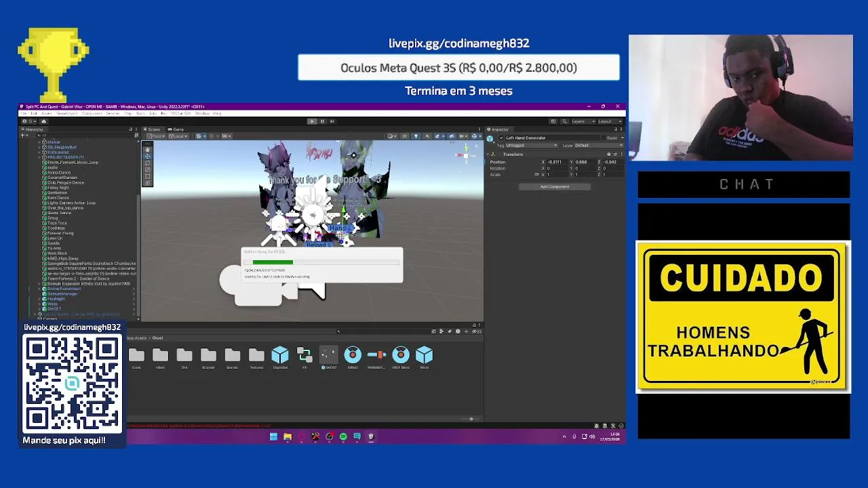
Task: Open the Pivot handle position dropdown
Action: coord(156,136)
